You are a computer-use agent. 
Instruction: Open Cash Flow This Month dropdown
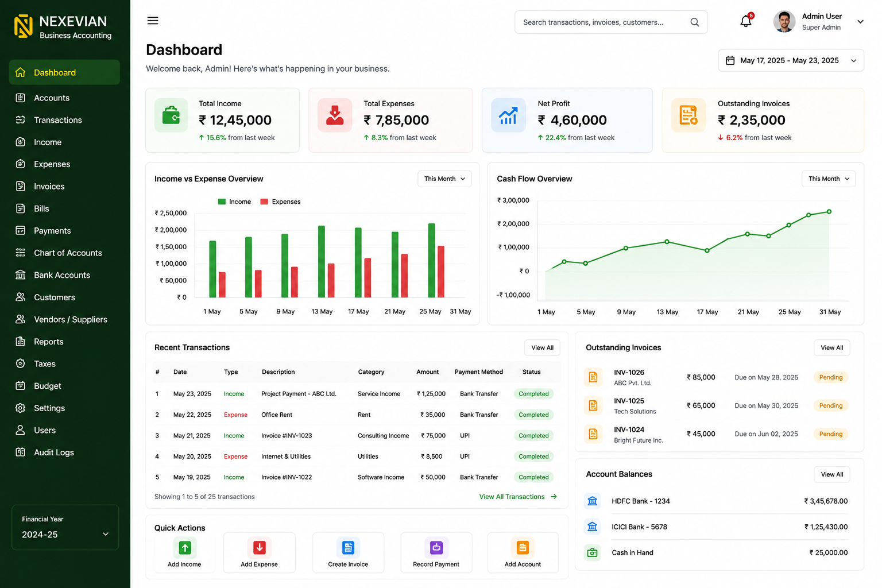(x=829, y=179)
